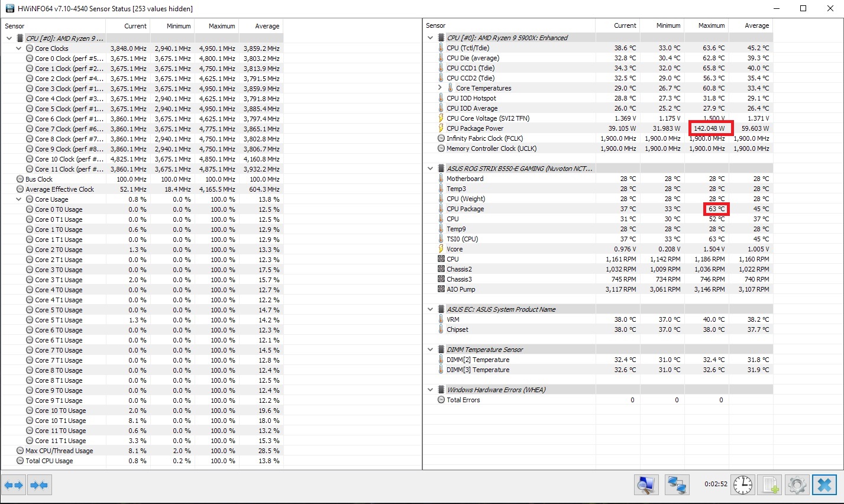
Task: Click the circle icon beside Bus Clock
Action: [x=20, y=179]
